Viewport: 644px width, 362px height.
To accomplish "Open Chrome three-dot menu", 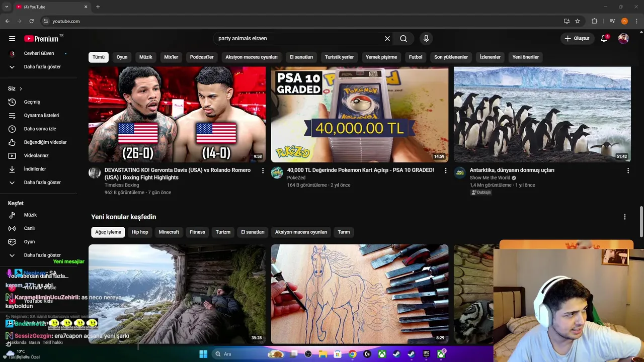I will pyautogui.click(x=636, y=21).
